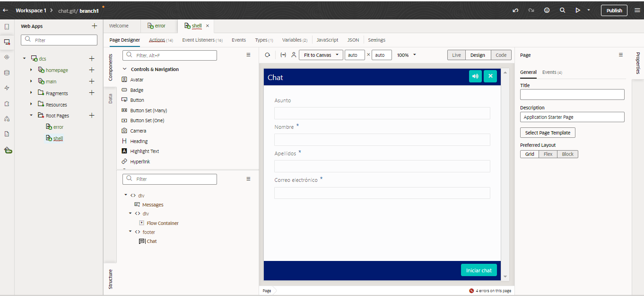Open the 100% zoom dropdown

tap(407, 55)
